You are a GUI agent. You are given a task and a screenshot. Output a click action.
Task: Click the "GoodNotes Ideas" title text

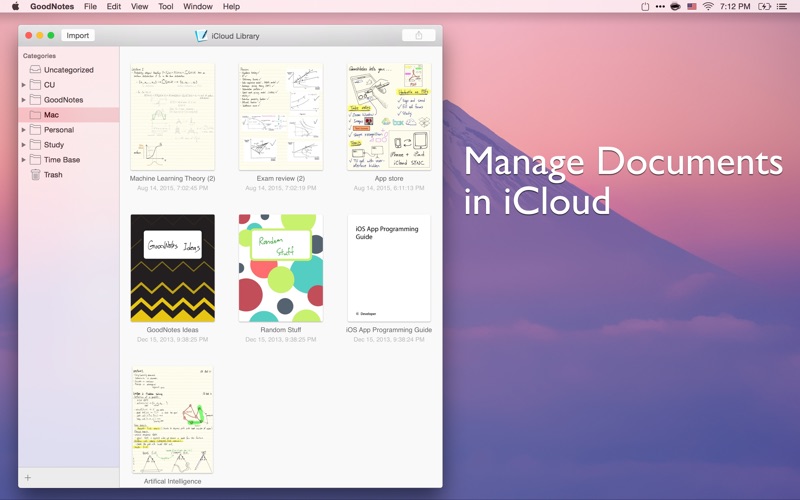[172, 330]
